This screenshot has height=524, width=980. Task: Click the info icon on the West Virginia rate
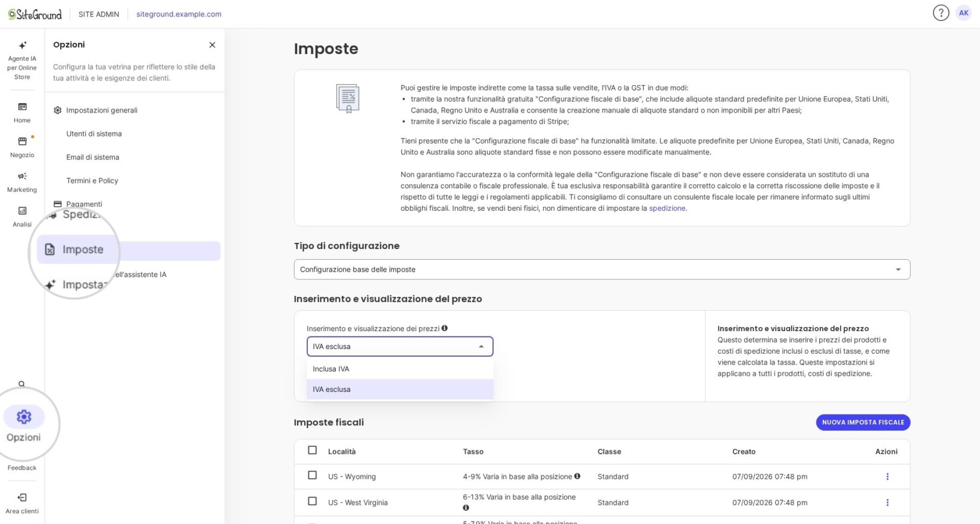(x=466, y=508)
